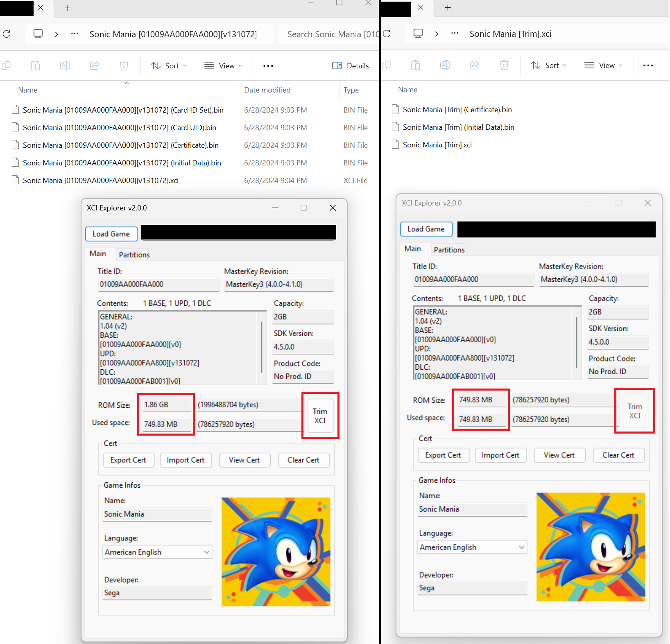670x644 pixels.
Task: Select Sonic Mania [Trim] (Initial Data).bin file
Action: 459,127
